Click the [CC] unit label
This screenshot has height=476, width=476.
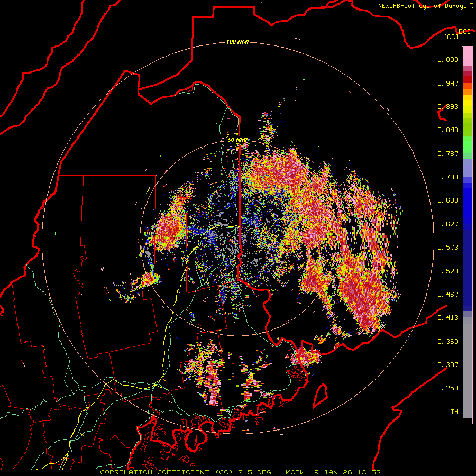pyautogui.click(x=451, y=36)
